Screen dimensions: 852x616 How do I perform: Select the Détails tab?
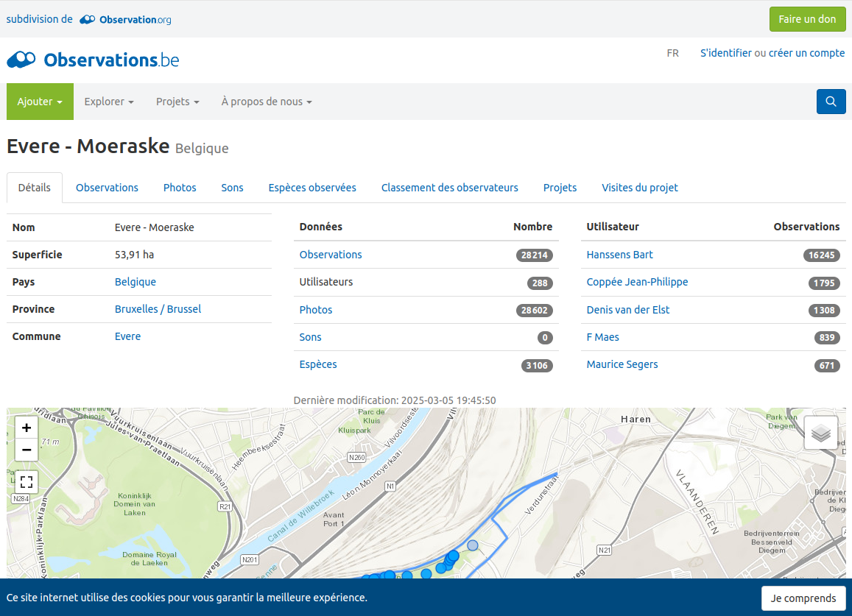point(34,188)
